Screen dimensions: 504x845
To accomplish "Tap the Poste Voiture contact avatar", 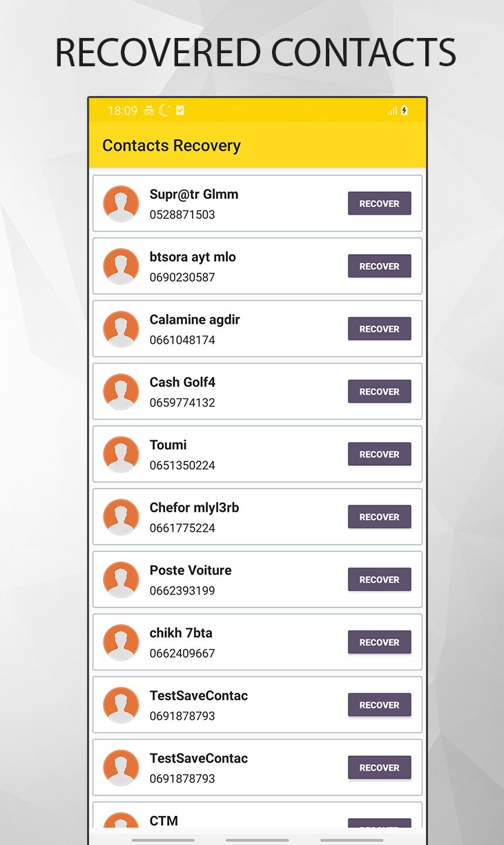I will [x=121, y=579].
